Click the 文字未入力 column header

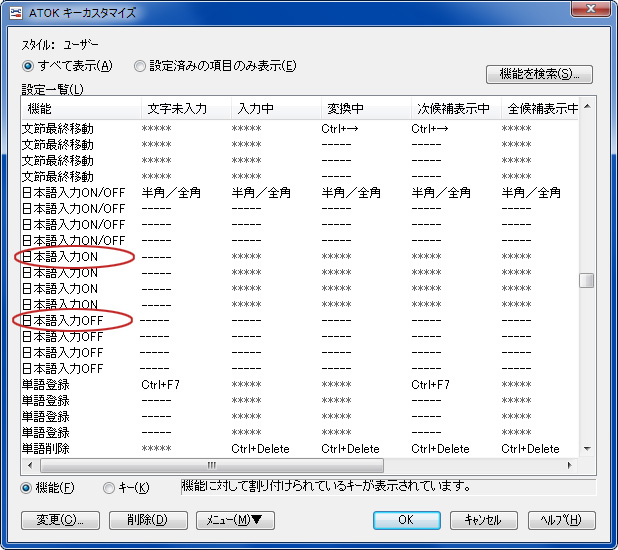point(186,108)
